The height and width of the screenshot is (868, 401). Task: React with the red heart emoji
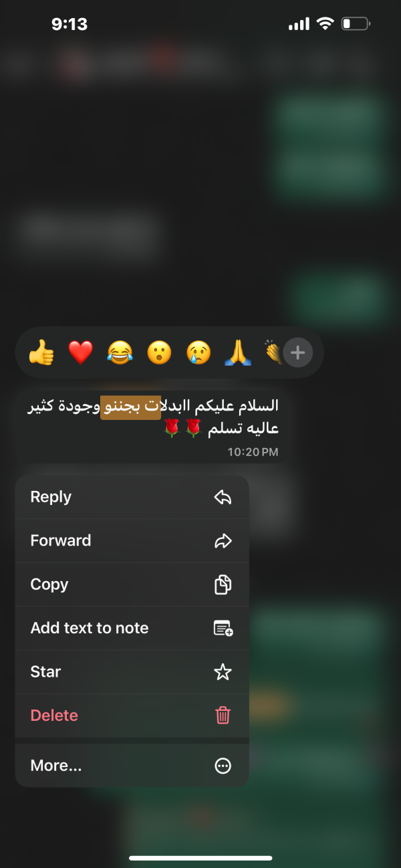point(81,352)
